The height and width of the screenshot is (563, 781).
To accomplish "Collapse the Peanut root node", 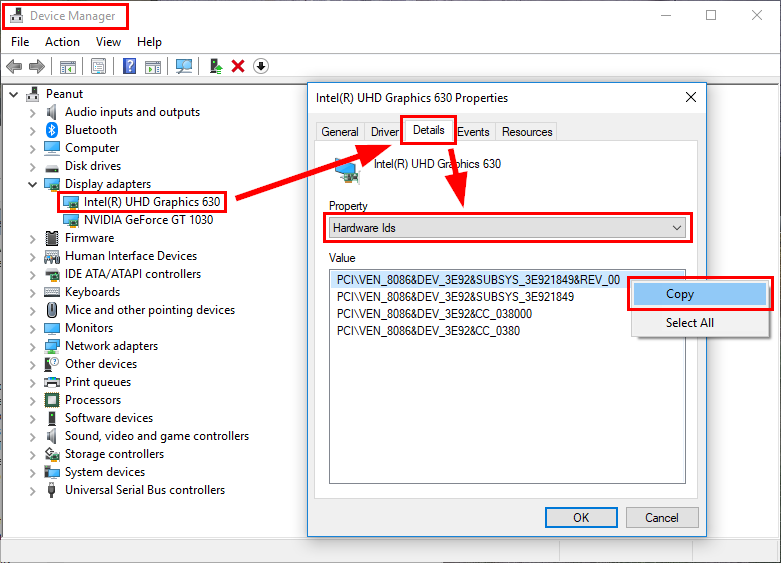I will 14,94.
